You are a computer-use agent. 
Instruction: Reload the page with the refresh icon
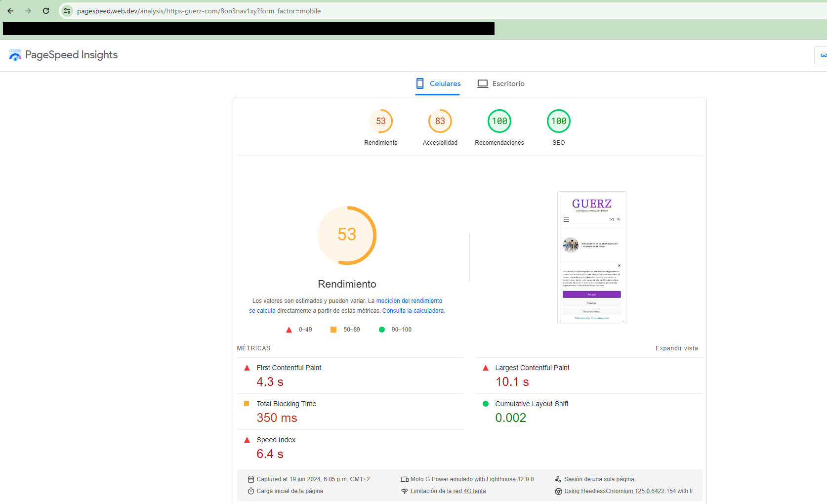(x=46, y=11)
